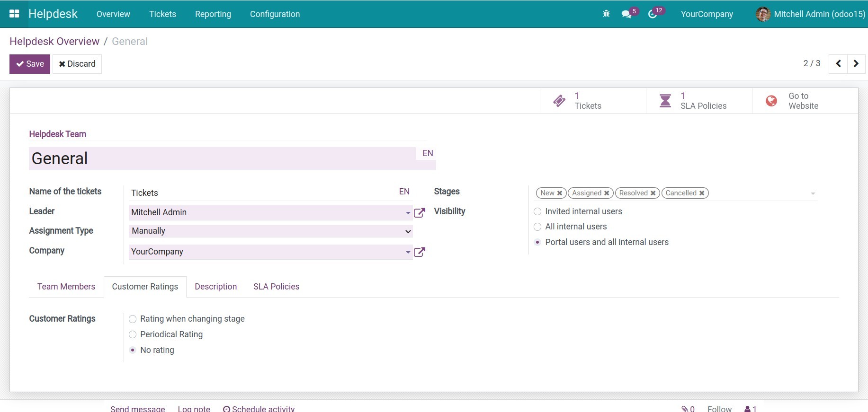Go to previous record arrow
Screen dimensions: 868x412
[838, 64]
